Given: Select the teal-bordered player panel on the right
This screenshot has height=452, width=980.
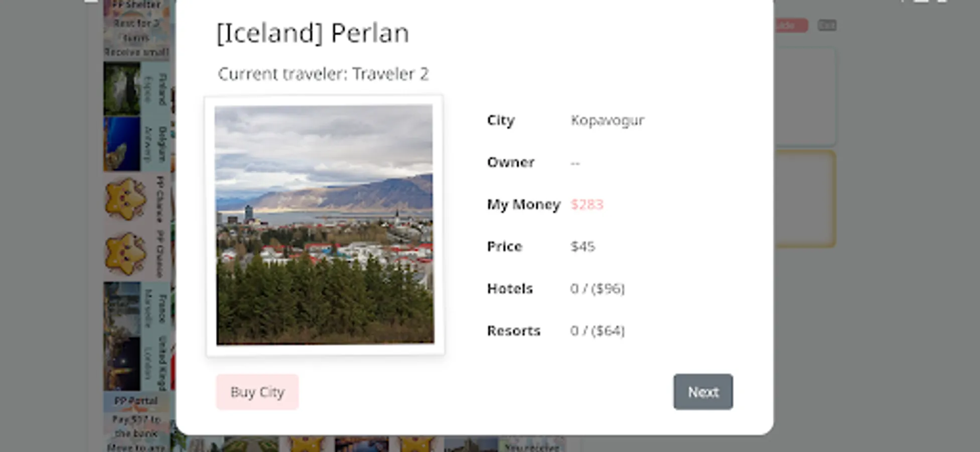Looking at the screenshot, I should pyautogui.click(x=805, y=96).
